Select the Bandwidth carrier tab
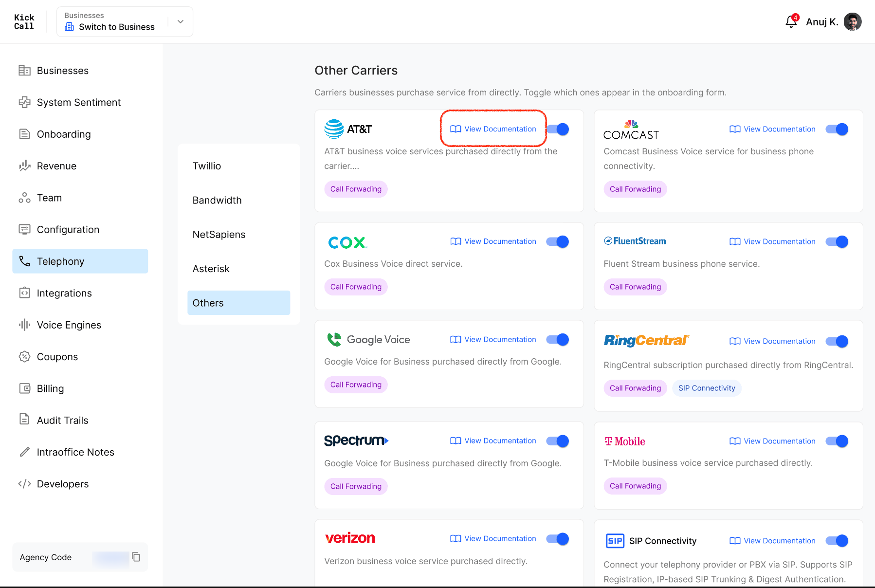875x588 pixels. click(x=239, y=200)
